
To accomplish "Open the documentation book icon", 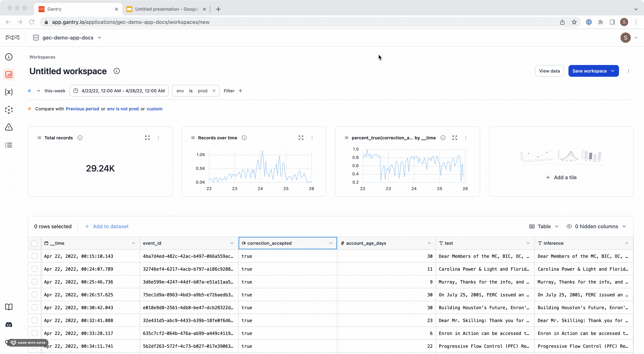I will 9,307.
